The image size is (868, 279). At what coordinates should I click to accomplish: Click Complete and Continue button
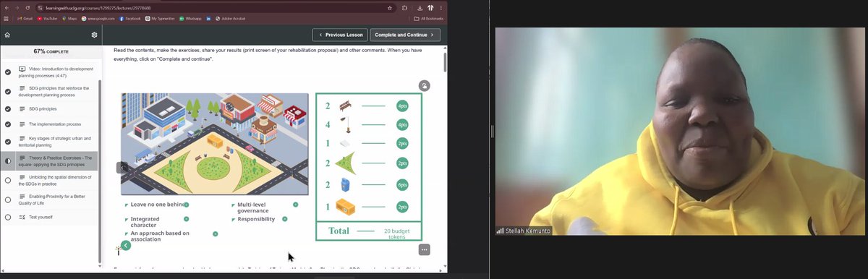(405, 35)
